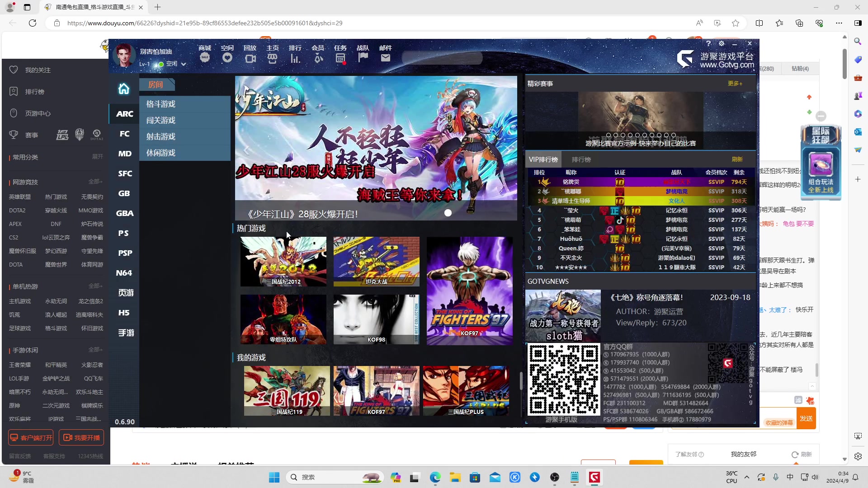Open the 商城 shop icon
This screenshot has width=868, height=488.
(205, 54)
